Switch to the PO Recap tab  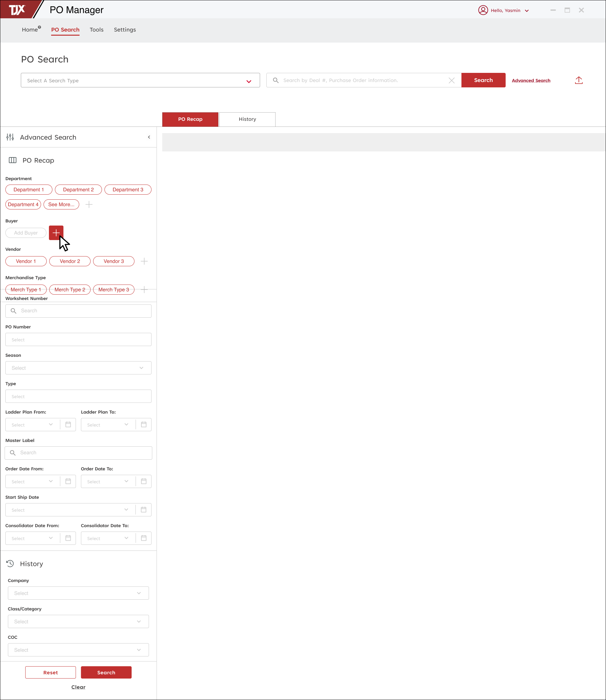[x=190, y=119]
